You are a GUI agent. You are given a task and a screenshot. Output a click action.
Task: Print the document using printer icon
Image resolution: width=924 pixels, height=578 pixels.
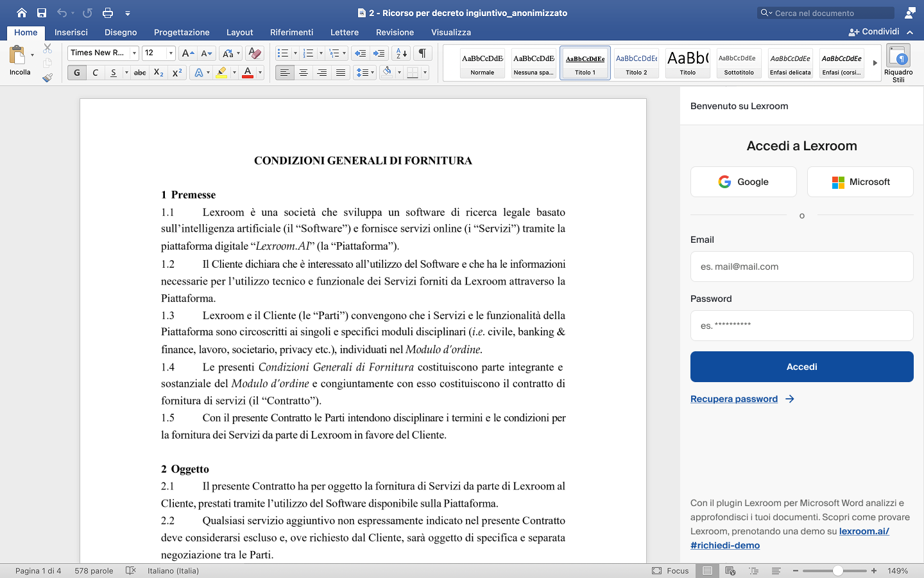[108, 13]
